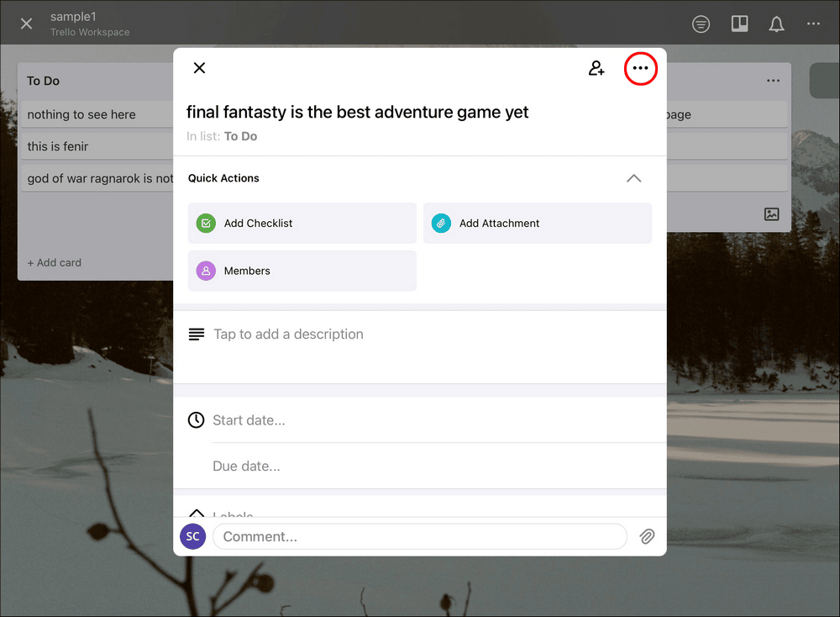Screen dimensions: 840x617
Task: Click Add card in the To Do list
Action: pyautogui.click(x=54, y=262)
